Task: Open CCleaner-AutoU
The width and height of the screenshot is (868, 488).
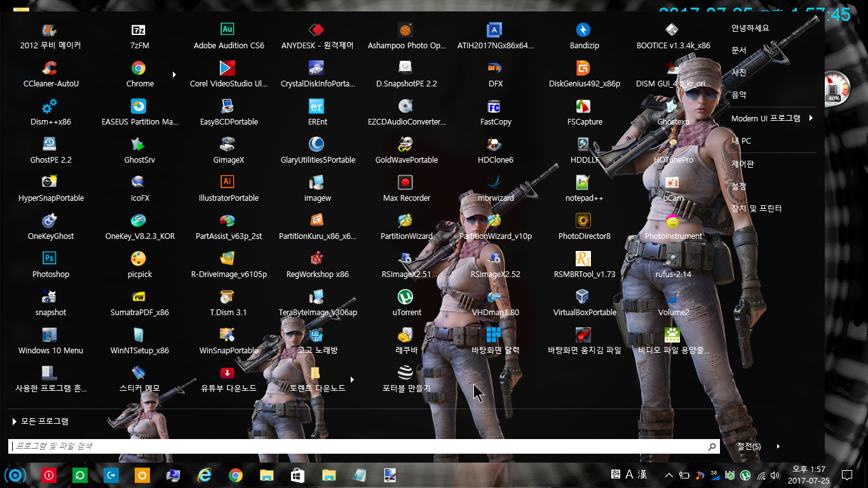Action: pos(51,75)
